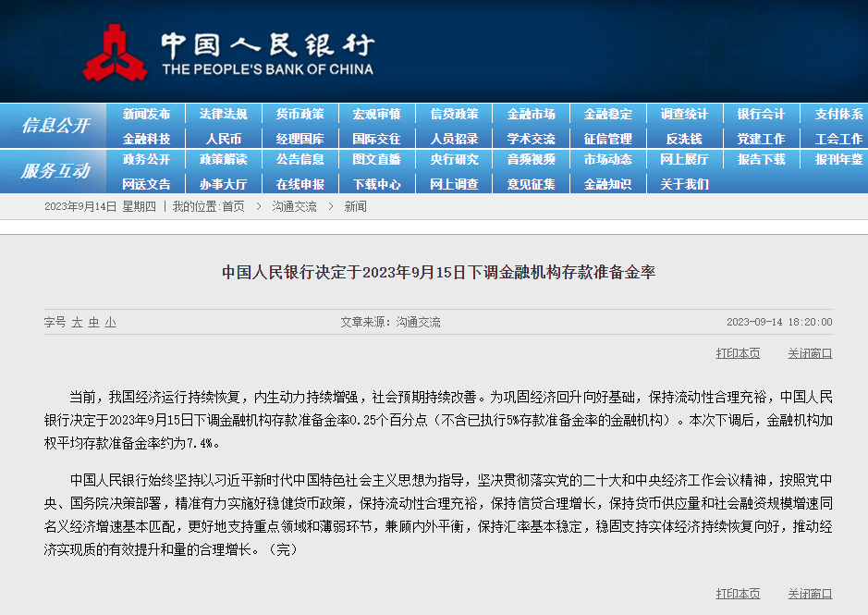Open the 报刊年鉴 navigation item
868x615 pixels.
838,160
